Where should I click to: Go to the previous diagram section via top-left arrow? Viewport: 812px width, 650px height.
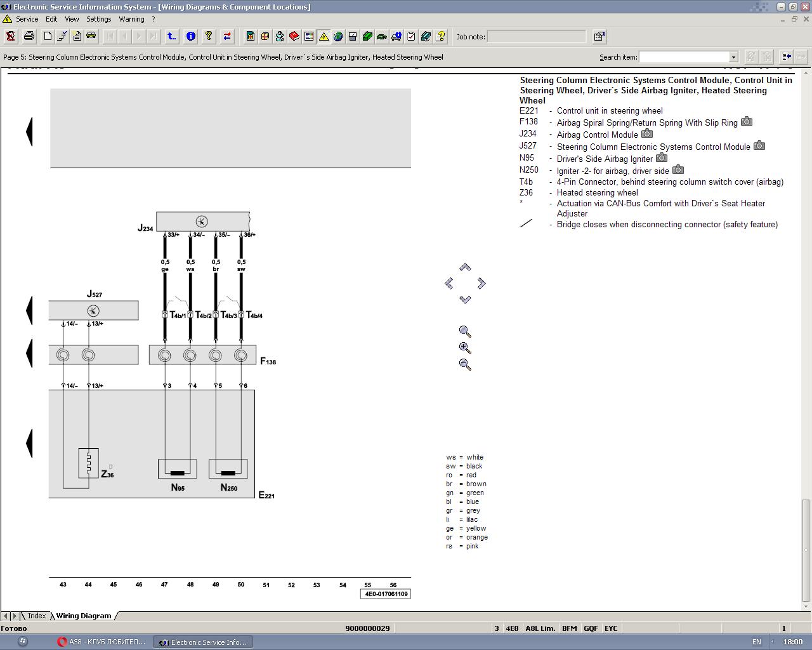pyautogui.click(x=29, y=131)
